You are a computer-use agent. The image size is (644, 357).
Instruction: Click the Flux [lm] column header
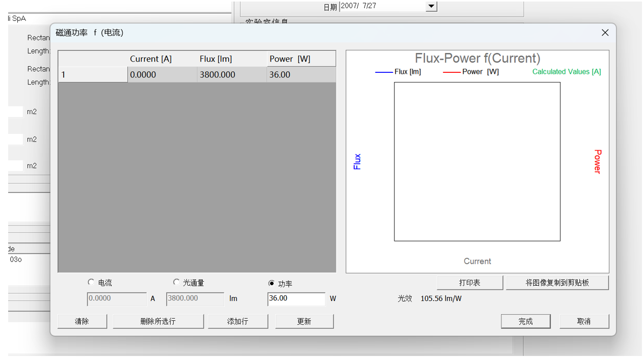point(232,59)
